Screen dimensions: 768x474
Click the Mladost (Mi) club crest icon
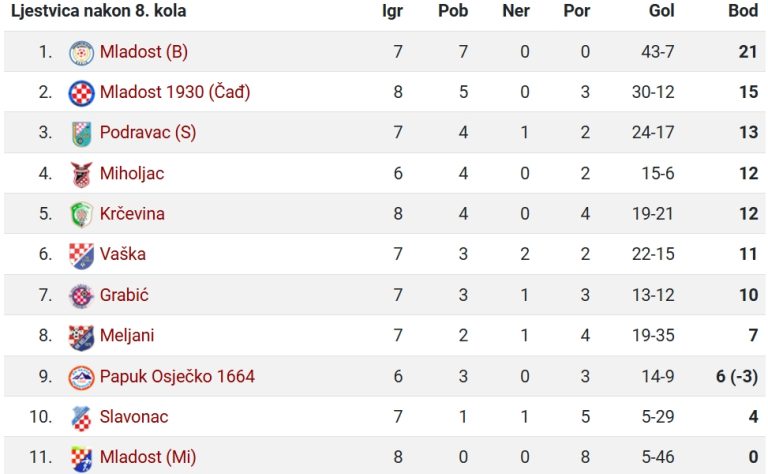pyautogui.click(x=81, y=459)
